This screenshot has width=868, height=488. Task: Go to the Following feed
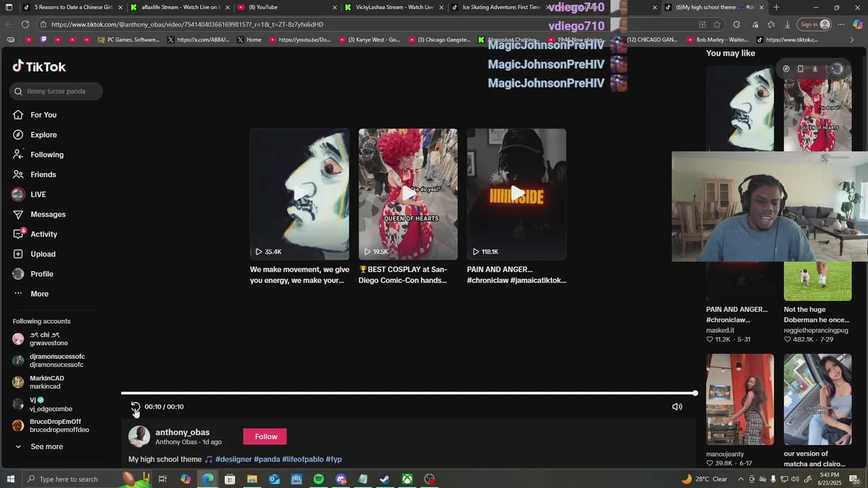[47, 155]
